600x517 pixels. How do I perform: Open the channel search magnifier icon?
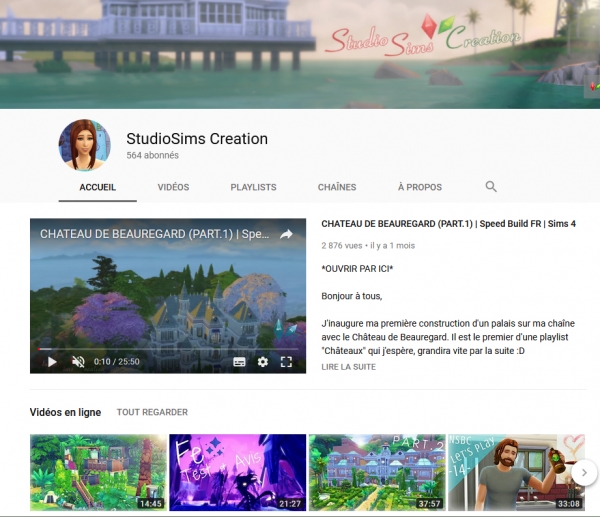tap(491, 187)
